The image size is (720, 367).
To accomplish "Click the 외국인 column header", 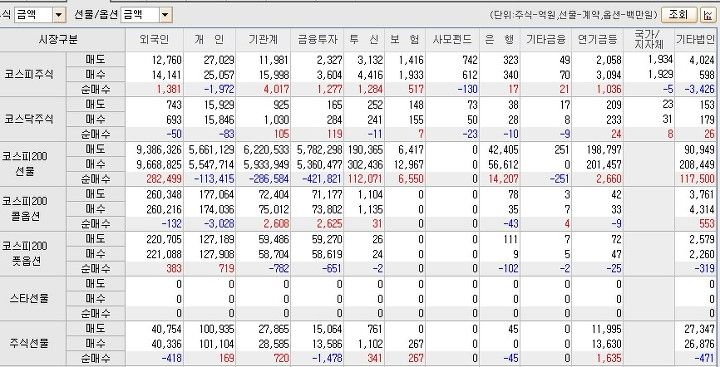I will tap(154, 40).
